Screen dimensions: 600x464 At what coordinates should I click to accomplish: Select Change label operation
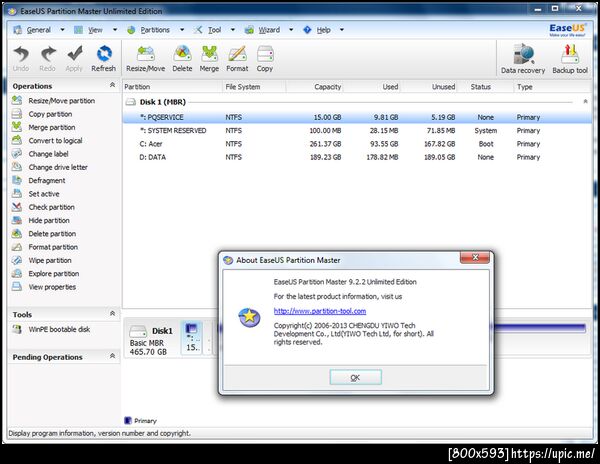(x=40, y=154)
